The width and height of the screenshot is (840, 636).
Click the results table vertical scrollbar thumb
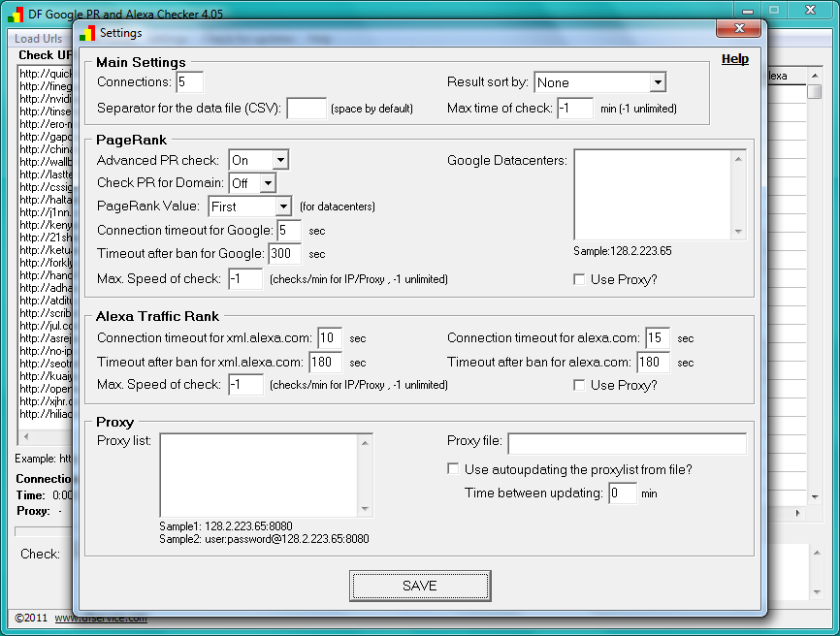pos(815,91)
